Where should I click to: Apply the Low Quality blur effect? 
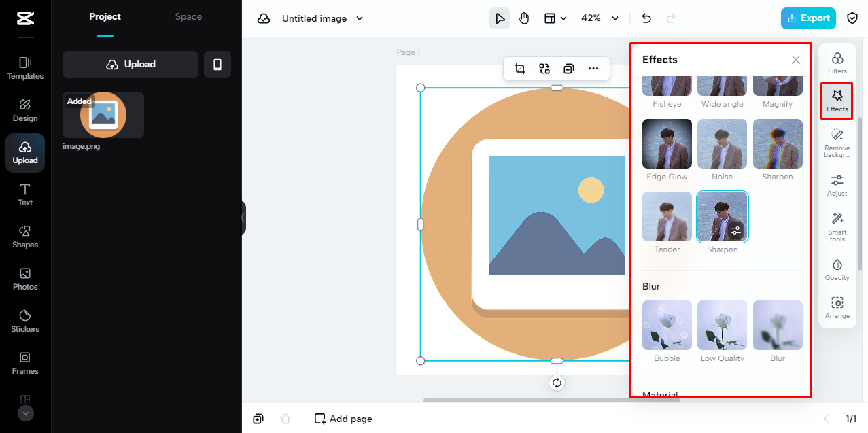pos(722,326)
